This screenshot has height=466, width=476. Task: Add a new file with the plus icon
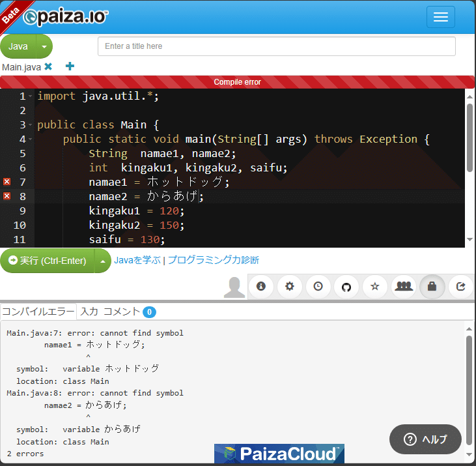[x=70, y=66]
